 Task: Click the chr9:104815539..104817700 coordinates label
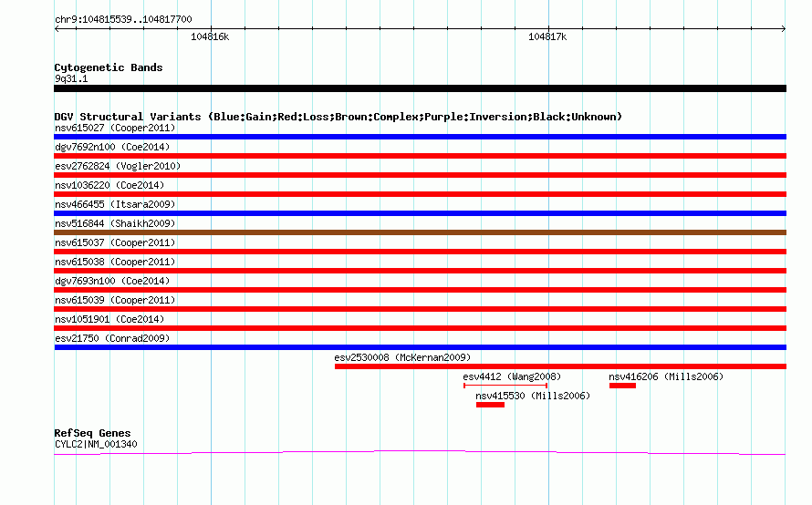pos(123,19)
